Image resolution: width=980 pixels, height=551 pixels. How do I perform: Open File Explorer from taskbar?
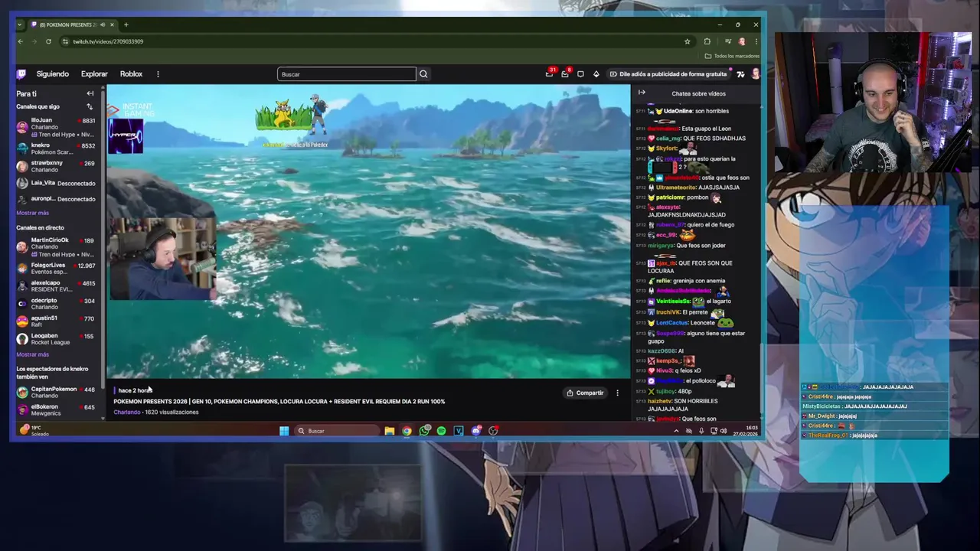(390, 431)
